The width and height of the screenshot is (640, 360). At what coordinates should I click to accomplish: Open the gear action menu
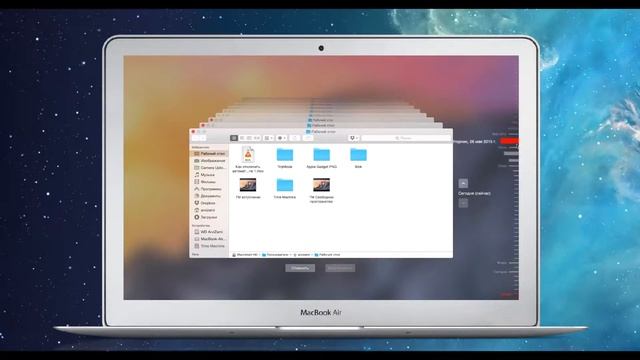coord(282,138)
